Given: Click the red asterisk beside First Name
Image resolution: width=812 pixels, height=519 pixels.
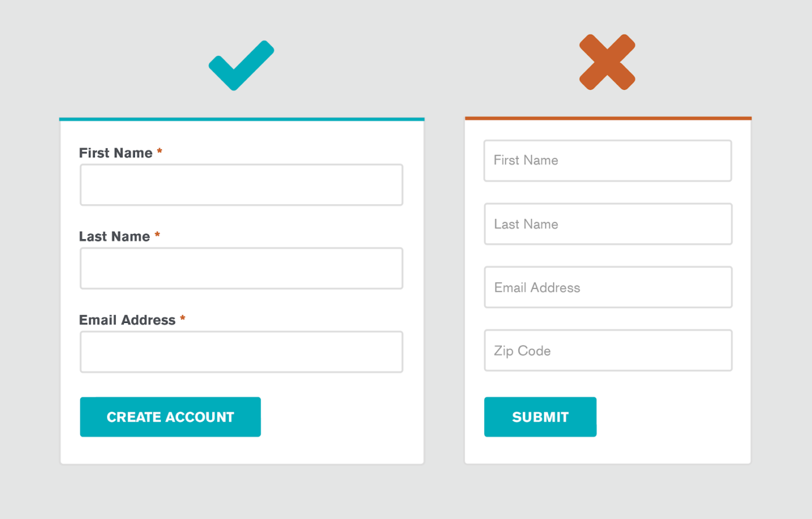Looking at the screenshot, I should (x=160, y=152).
